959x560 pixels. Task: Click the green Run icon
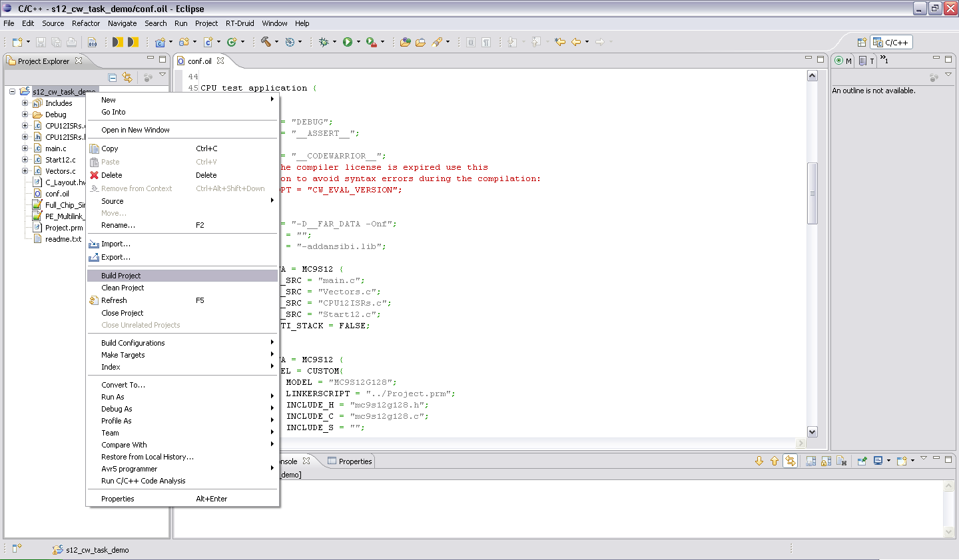348,42
